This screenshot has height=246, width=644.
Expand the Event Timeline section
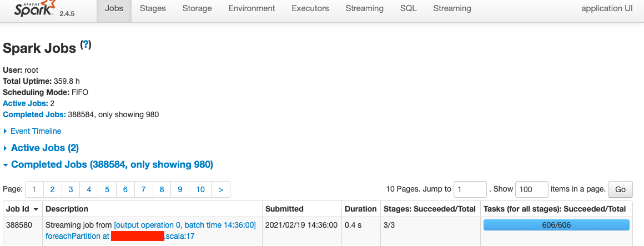[x=36, y=131]
